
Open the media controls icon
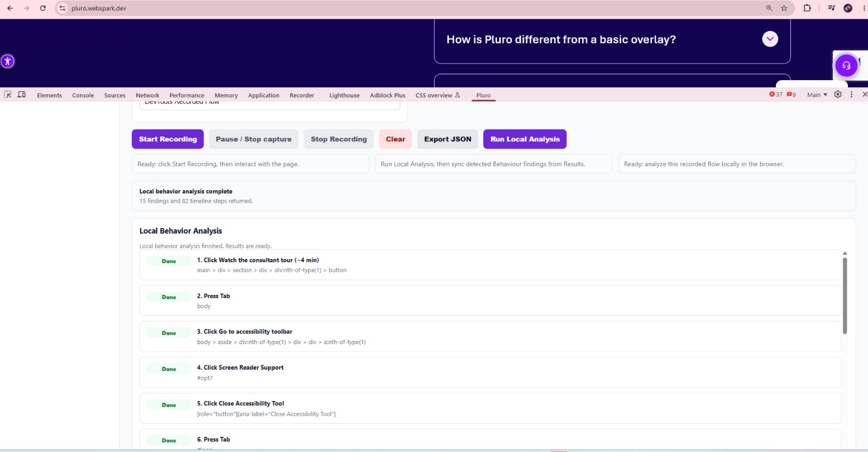pos(831,8)
